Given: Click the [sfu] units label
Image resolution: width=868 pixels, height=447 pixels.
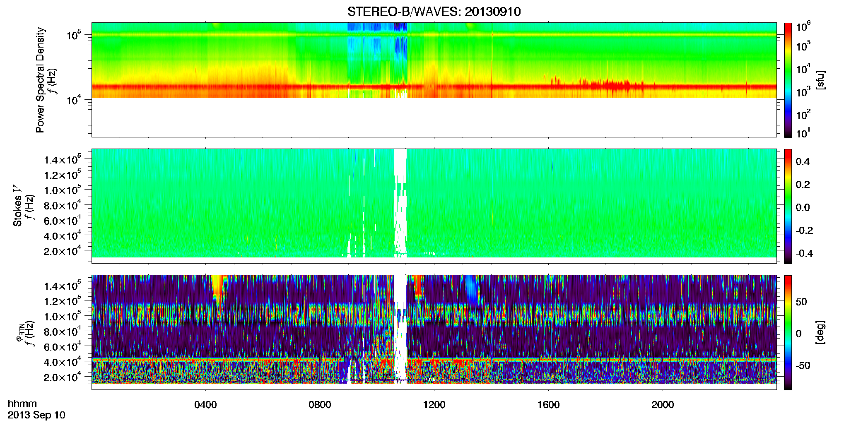Looking at the screenshot, I should 820,80.
